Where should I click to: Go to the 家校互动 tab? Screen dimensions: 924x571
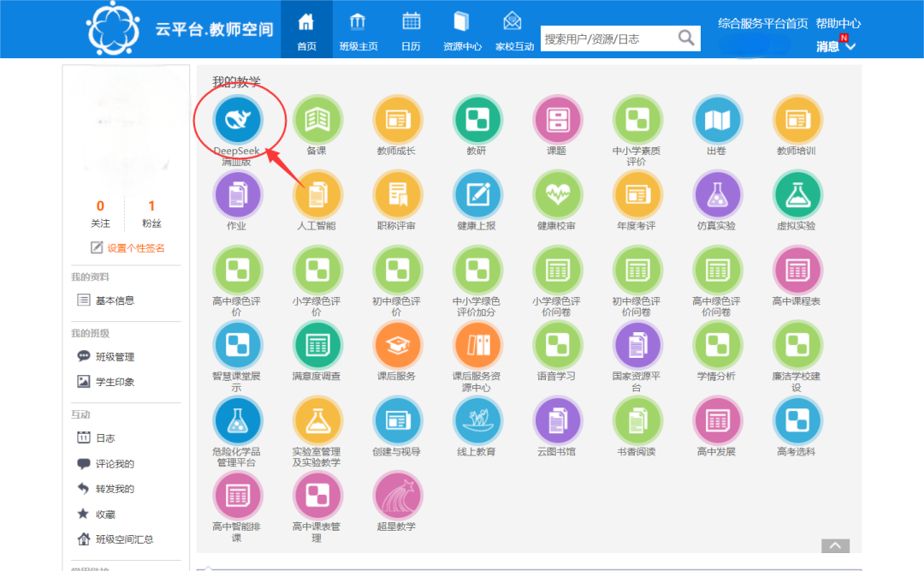513,31
